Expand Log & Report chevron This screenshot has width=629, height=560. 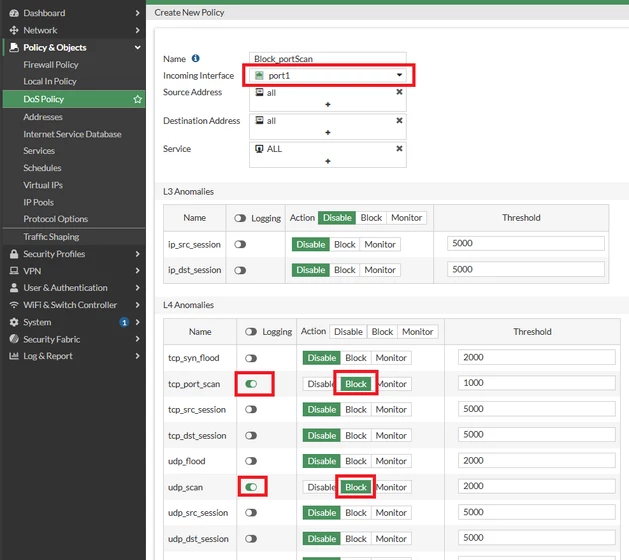pos(138,356)
